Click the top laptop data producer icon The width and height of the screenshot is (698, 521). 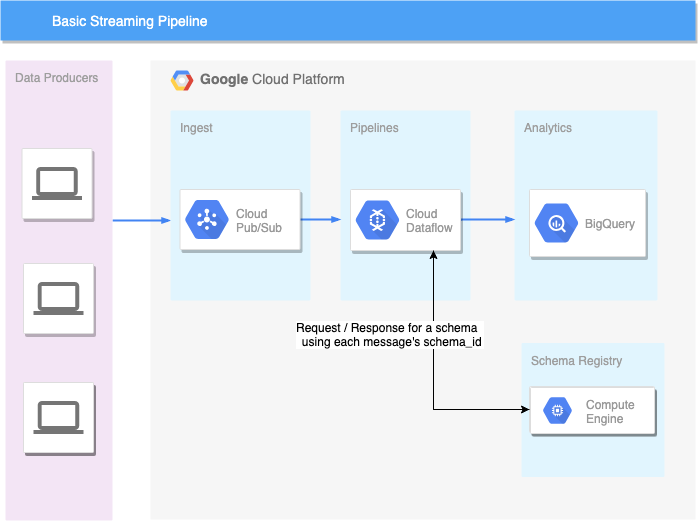coord(57,183)
